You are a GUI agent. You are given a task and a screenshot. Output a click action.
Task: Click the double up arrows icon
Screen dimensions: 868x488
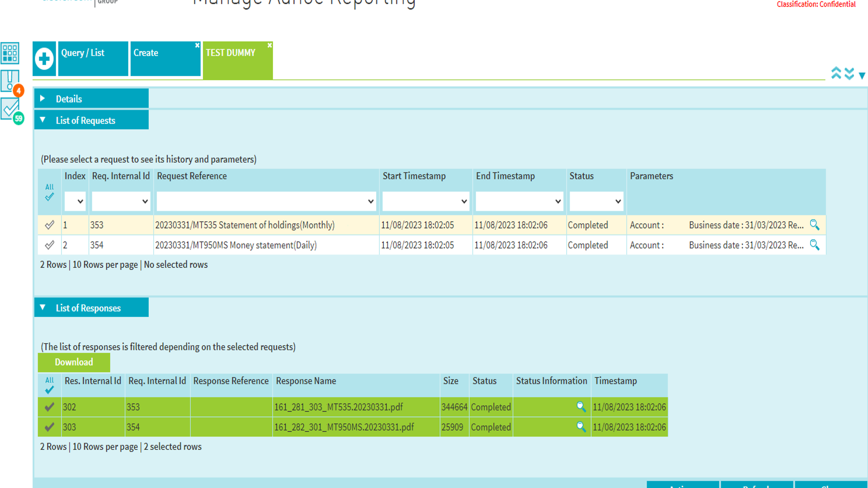click(x=836, y=73)
